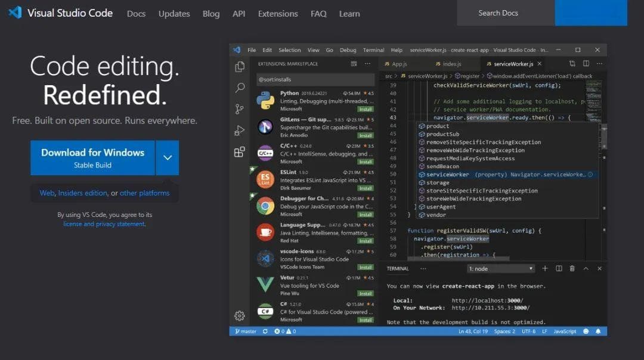Image resolution: width=644 pixels, height=360 pixels.
Task: Click Download for Windows Stable Build button
Action: [93, 157]
